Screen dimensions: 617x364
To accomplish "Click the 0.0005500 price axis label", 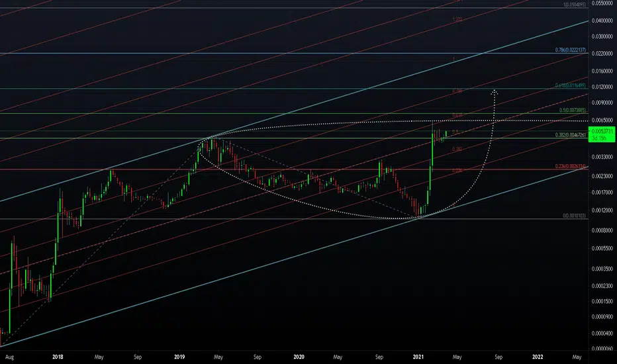I will pos(602,248).
